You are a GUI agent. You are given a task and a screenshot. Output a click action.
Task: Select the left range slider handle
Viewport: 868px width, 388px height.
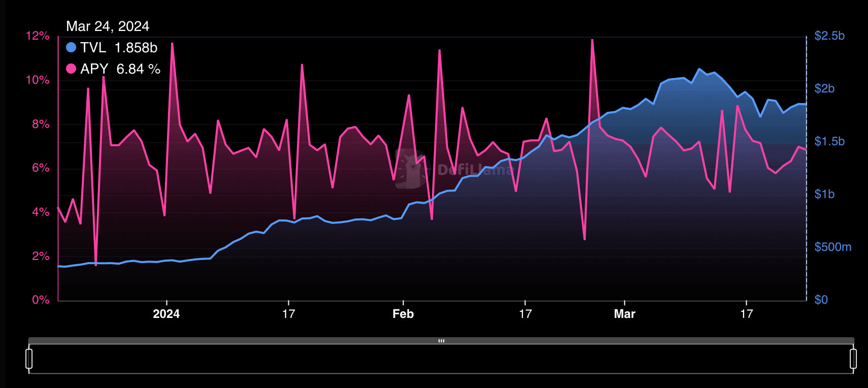[x=29, y=359]
